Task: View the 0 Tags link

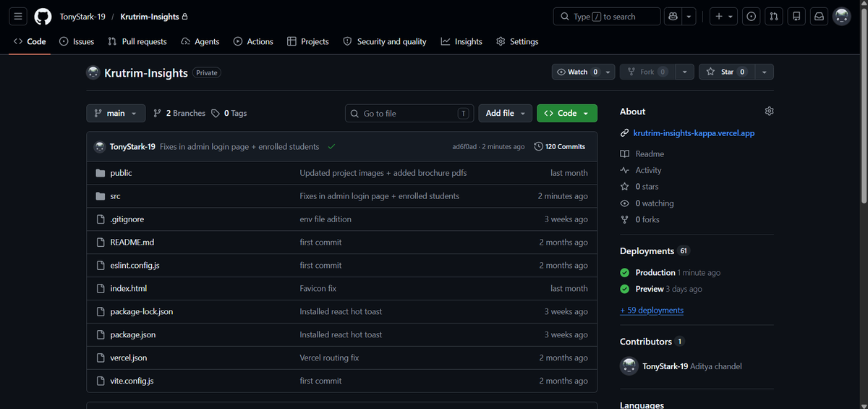Action: pos(229,113)
